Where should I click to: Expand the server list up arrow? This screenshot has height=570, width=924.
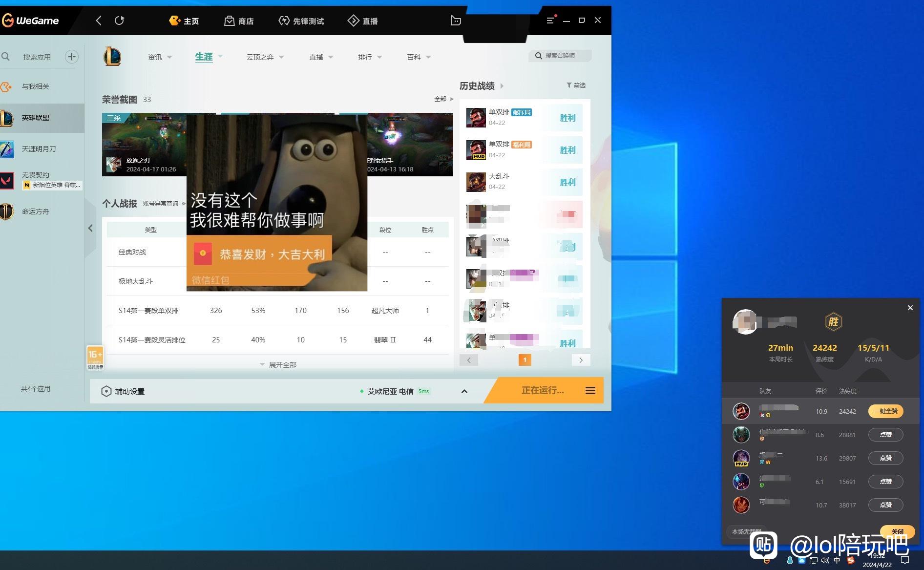coord(464,391)
